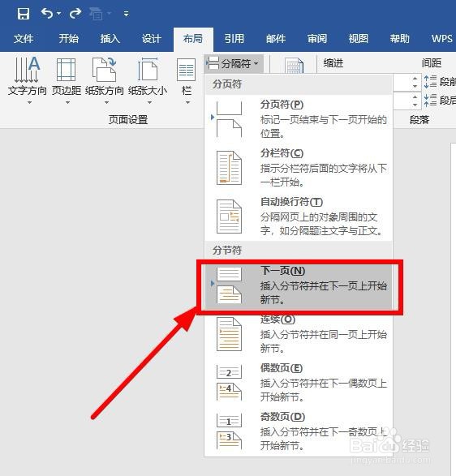Open Customize Quick Access Toolbar dropdown
The height and width of the screenshot is (476, 456).
click(x=126, y=14)
